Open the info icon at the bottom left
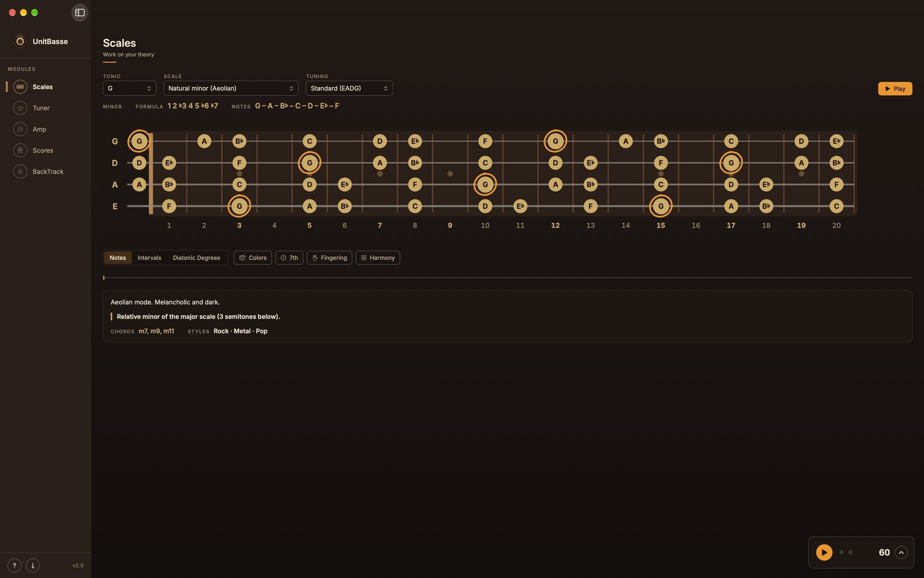This screenshot has width=924, height=578. [x=33, y=565]
